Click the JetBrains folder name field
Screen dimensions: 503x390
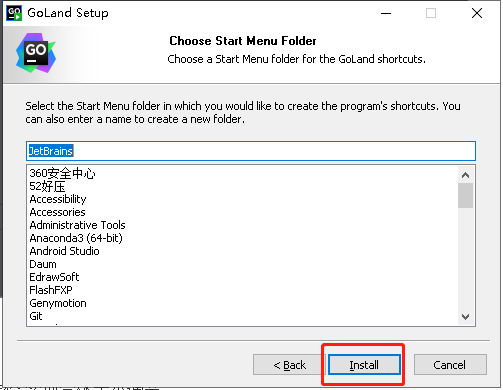tap(251, 151)
